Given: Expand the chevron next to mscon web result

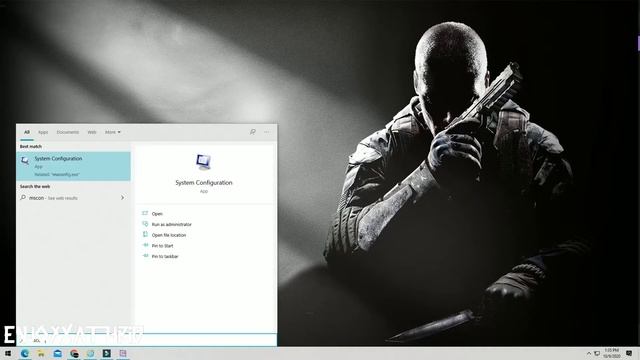Looking at the screenshot, I should click(x=122, y=198).
